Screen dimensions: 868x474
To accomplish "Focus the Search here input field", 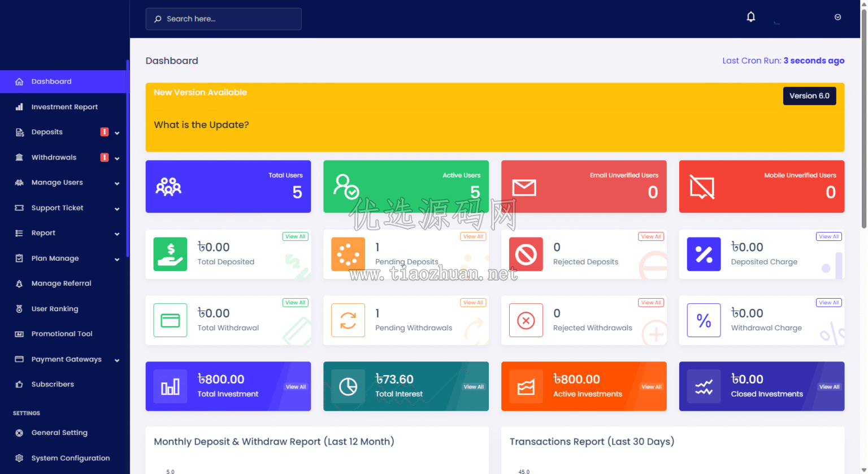I will click(x=223, y=19).
